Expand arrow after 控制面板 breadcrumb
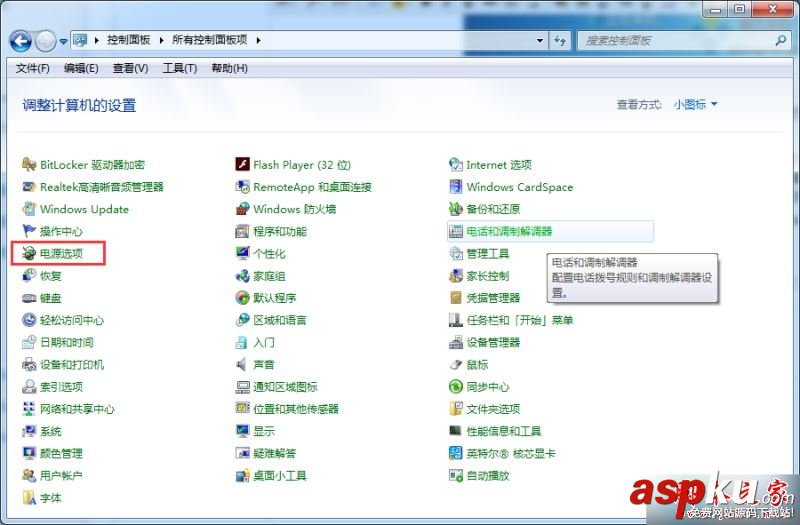Viewport: 800px width, 525px height. pos(161,40)
